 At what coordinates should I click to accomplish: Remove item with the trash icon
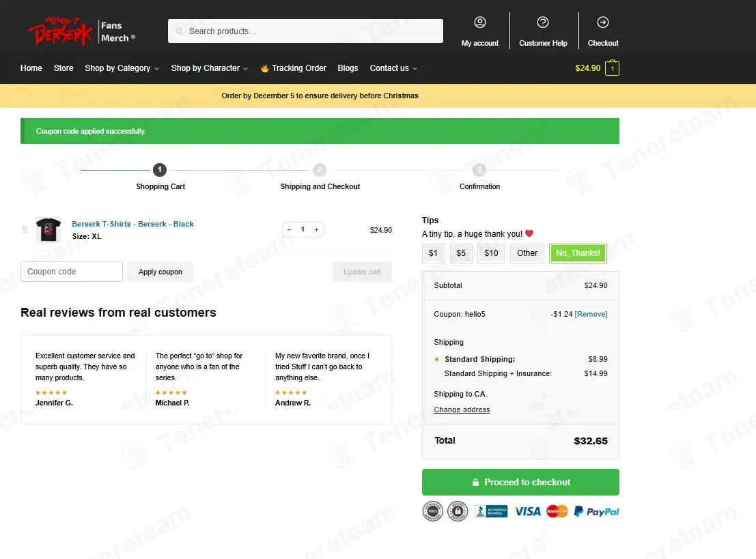(x=25, y=229)
